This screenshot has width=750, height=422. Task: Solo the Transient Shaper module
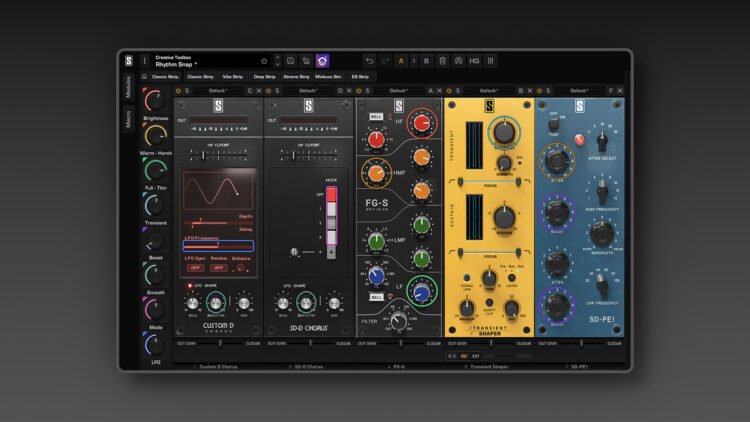(458, 90)
